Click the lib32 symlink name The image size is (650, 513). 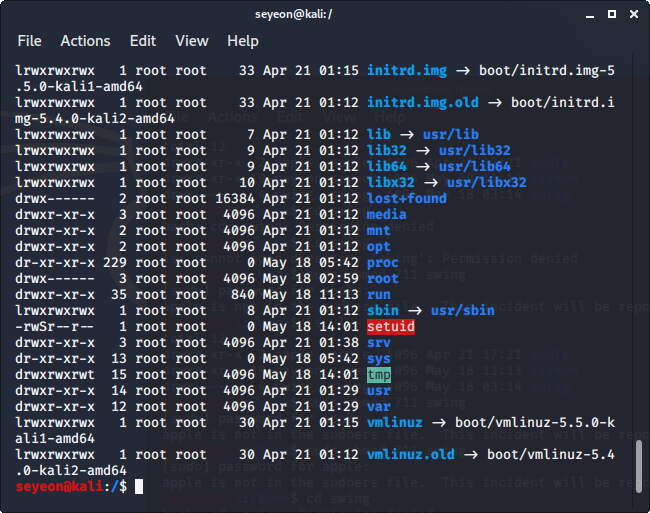pyautogui.click(x=386, y=150)
